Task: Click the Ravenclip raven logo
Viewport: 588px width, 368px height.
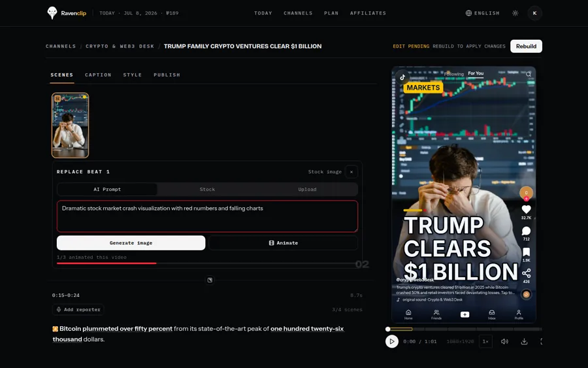Action: click(x=52, y=13)
